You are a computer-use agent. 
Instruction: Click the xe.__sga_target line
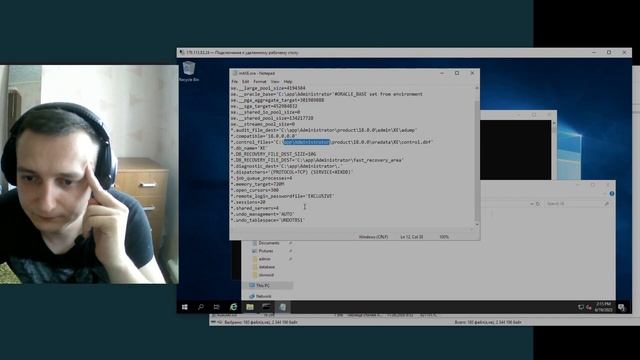264,106
